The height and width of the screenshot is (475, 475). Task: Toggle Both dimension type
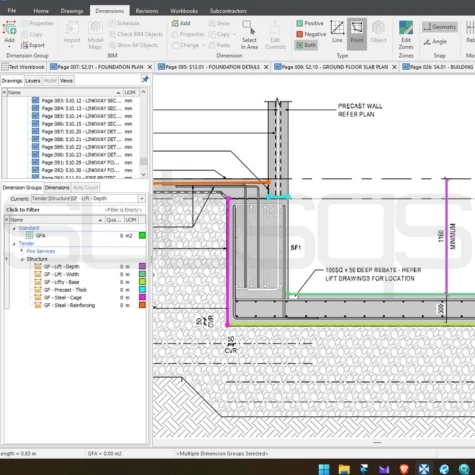coord(306,45)
